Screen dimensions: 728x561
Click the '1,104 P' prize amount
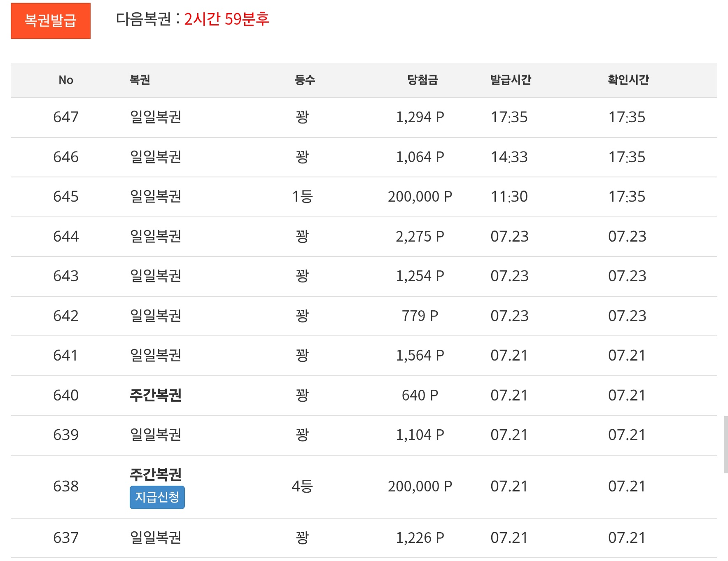tap(420, 435)
